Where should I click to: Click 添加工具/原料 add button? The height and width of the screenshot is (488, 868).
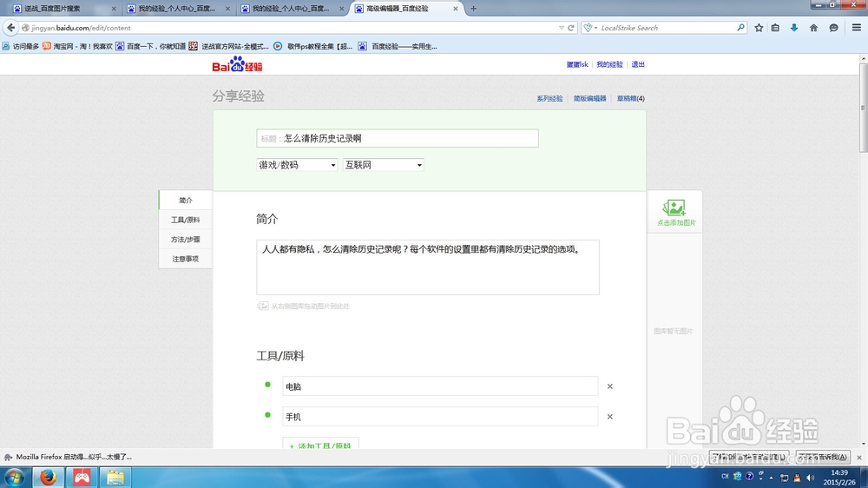[320, 445]
